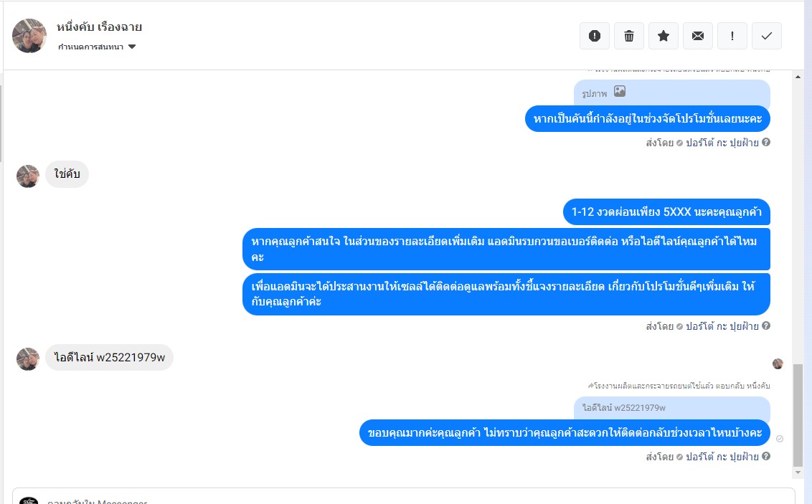Click the sent status check circle icon

point(780,439)
